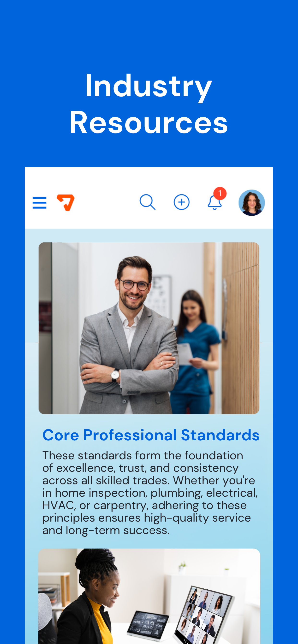Tap the orange app logo
This screenshot has width=298, height=644.
(66, 202)
